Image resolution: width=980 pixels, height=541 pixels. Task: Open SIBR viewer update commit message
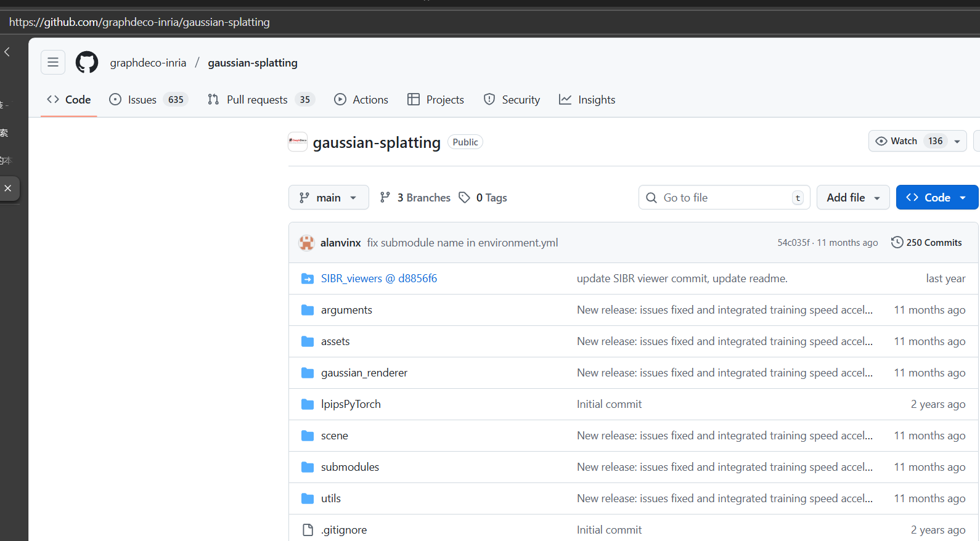682,279
